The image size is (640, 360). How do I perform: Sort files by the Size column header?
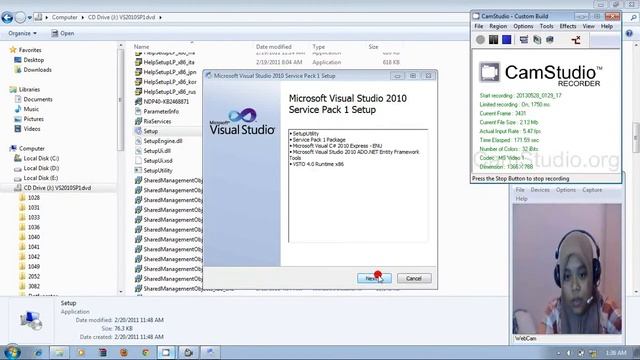(373, 47)
